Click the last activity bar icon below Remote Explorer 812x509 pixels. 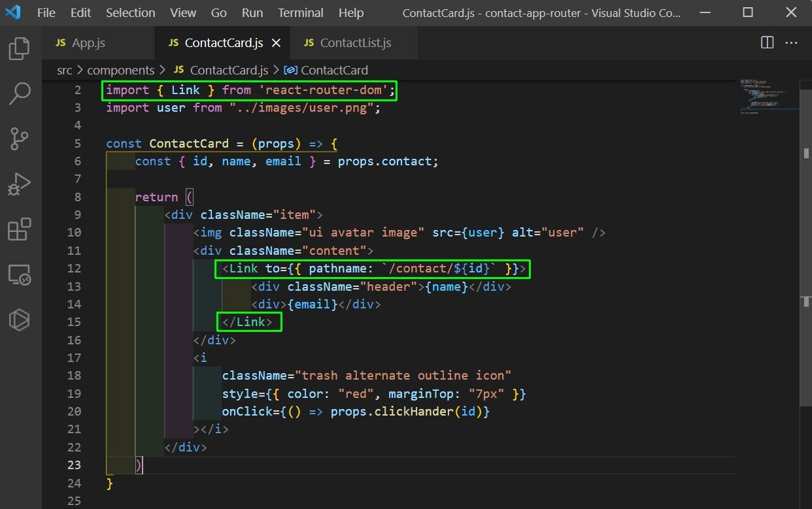[x=19, y=320]
